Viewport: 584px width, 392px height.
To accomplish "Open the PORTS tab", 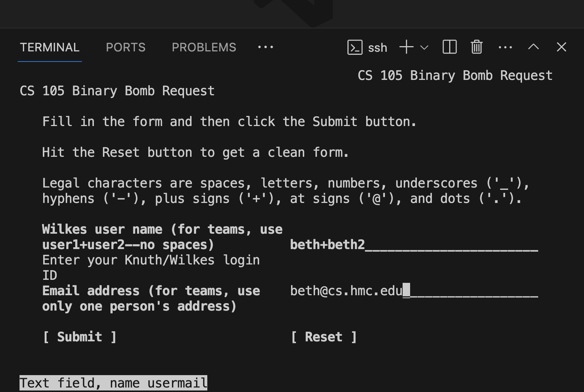I will [125, 47].
